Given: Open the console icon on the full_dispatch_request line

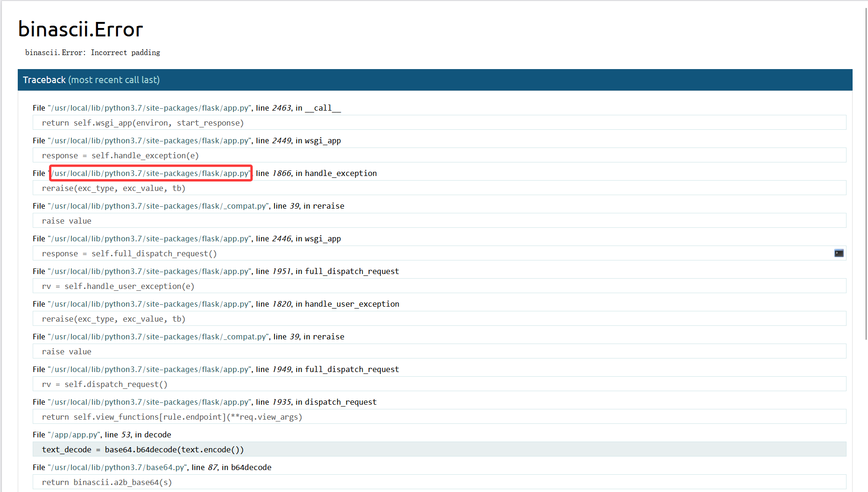Looking at the screenshot, I should (x=839, y=253).
